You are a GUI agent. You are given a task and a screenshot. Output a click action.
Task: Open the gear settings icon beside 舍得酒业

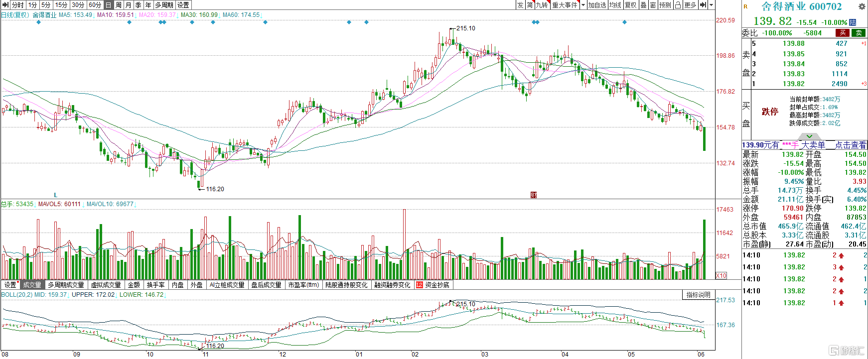click(862, 6)
